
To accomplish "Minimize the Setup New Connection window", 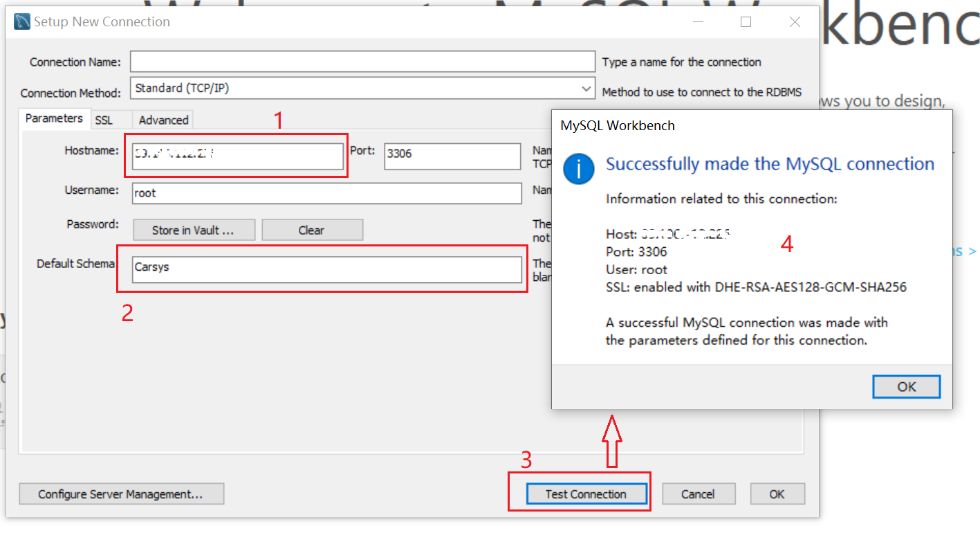I will (x=697, y=22).
